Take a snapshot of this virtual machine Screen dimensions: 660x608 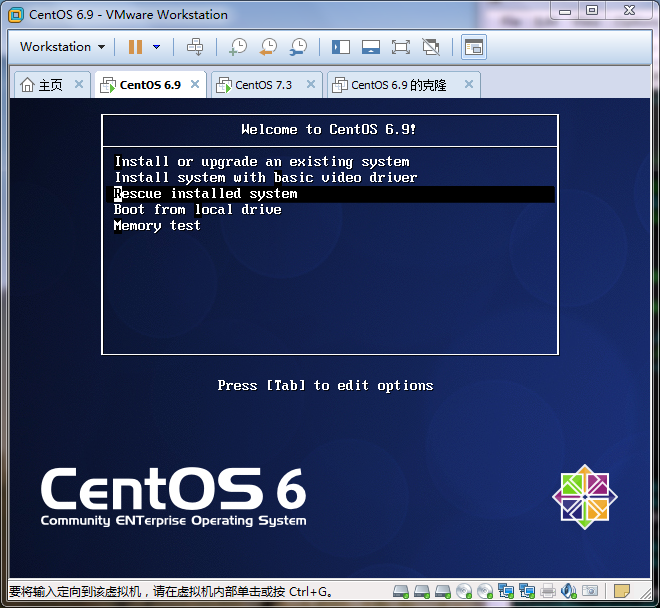(x=238, y=47)
